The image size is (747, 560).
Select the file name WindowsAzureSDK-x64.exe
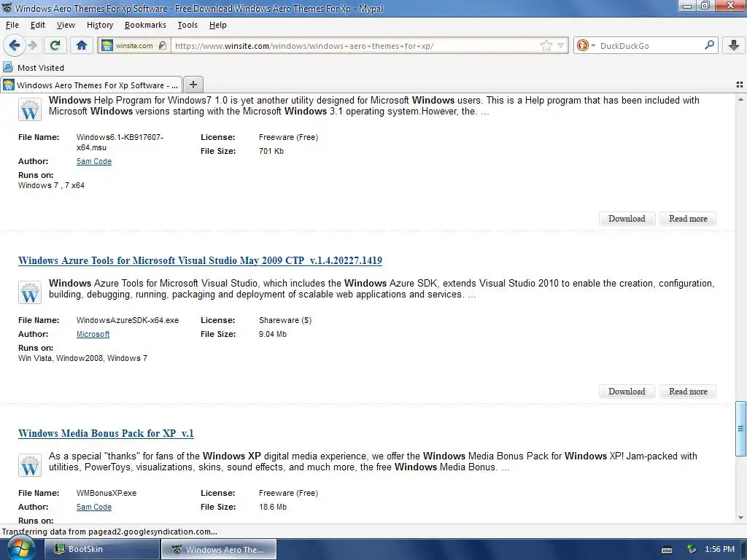[128, 321]
